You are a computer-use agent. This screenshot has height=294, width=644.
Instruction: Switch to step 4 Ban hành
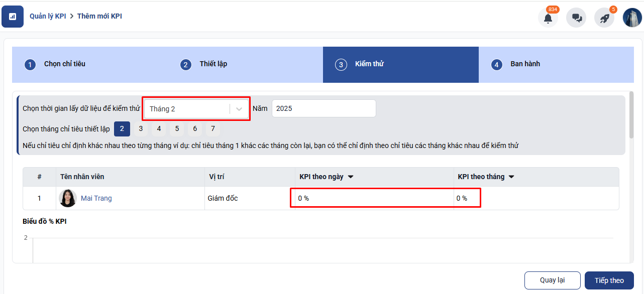coord(525,64)
